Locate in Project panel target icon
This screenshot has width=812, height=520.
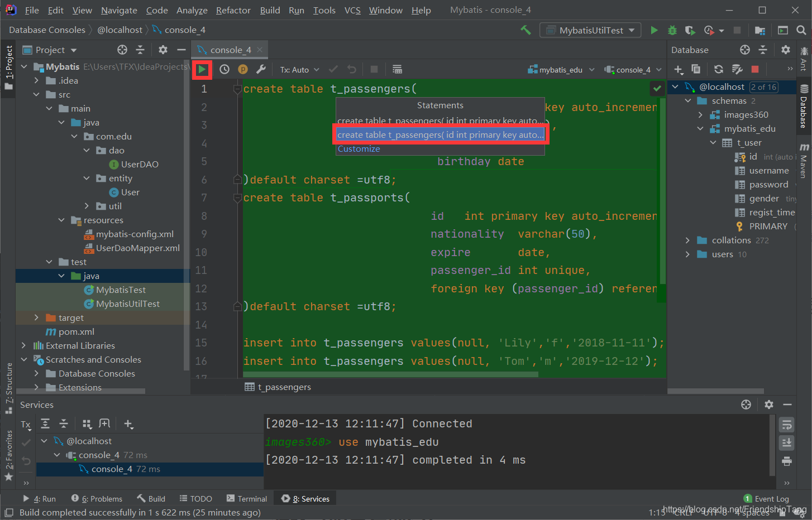(x=122, y=50)
